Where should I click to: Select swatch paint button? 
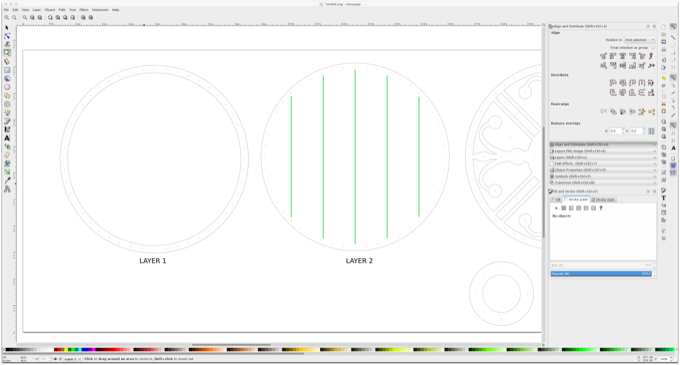coord(593,208)
